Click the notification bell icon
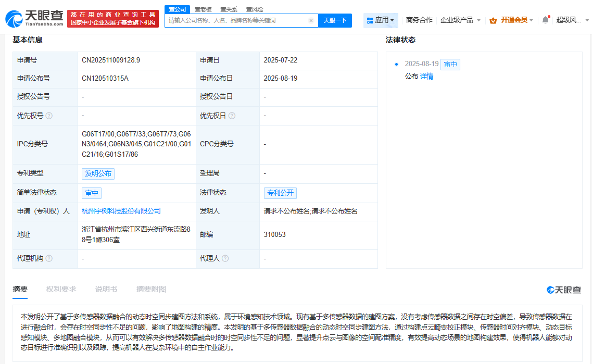The height and width of the screenshot is (364, 592). click(545, 19)
